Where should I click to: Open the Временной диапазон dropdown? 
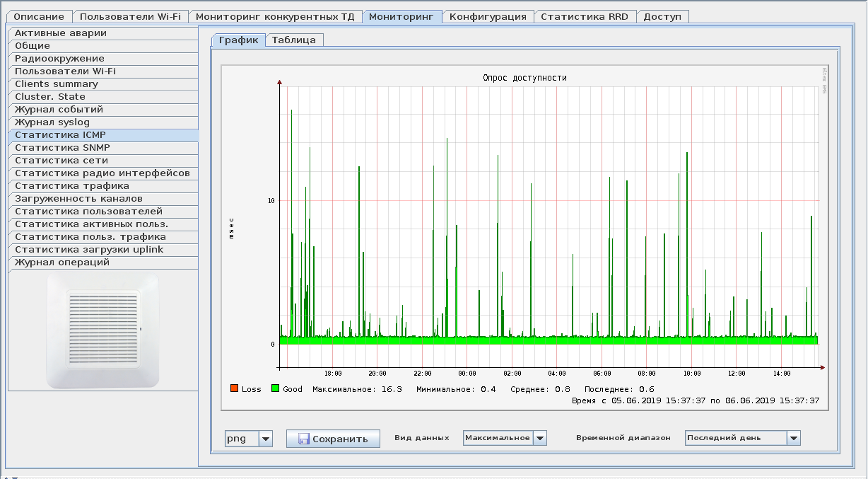[794, 439]
